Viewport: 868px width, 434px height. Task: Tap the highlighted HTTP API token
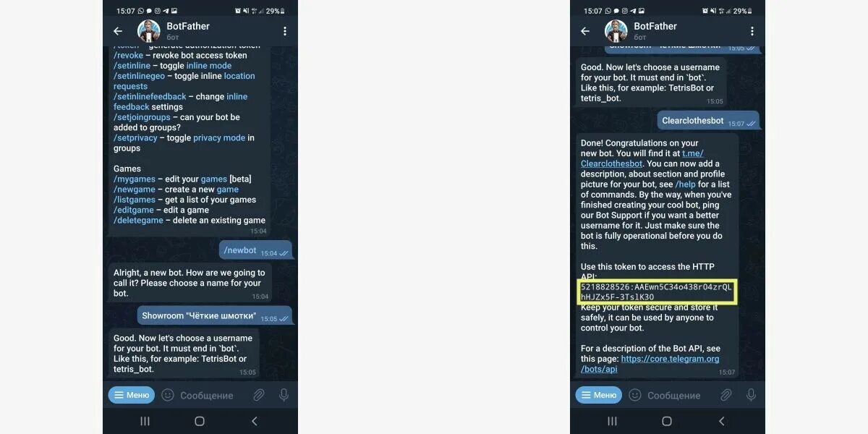(657, 292)
